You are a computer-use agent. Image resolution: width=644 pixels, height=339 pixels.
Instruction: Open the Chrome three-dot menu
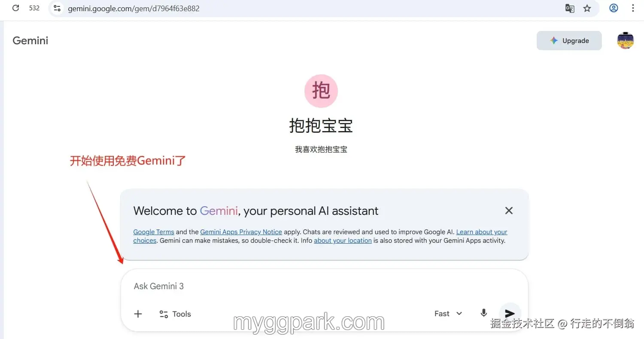tap(633, 8)
